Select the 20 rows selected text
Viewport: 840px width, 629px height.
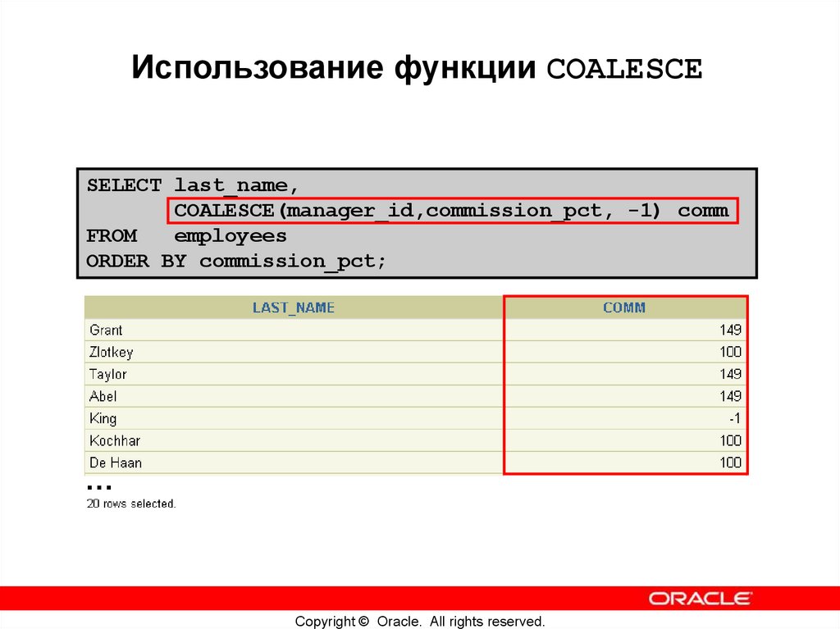tap(131, 504)
